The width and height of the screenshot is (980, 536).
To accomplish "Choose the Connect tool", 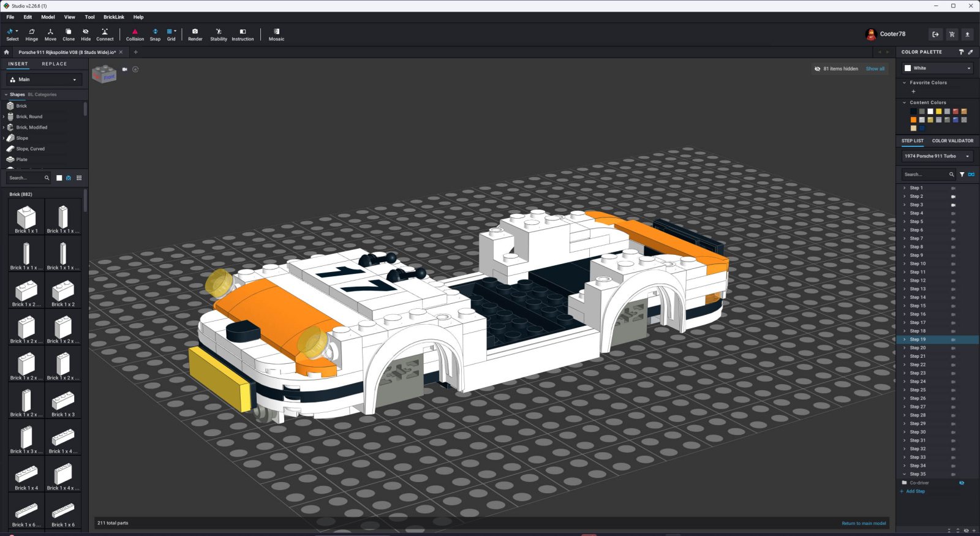I will coord(105,34).
